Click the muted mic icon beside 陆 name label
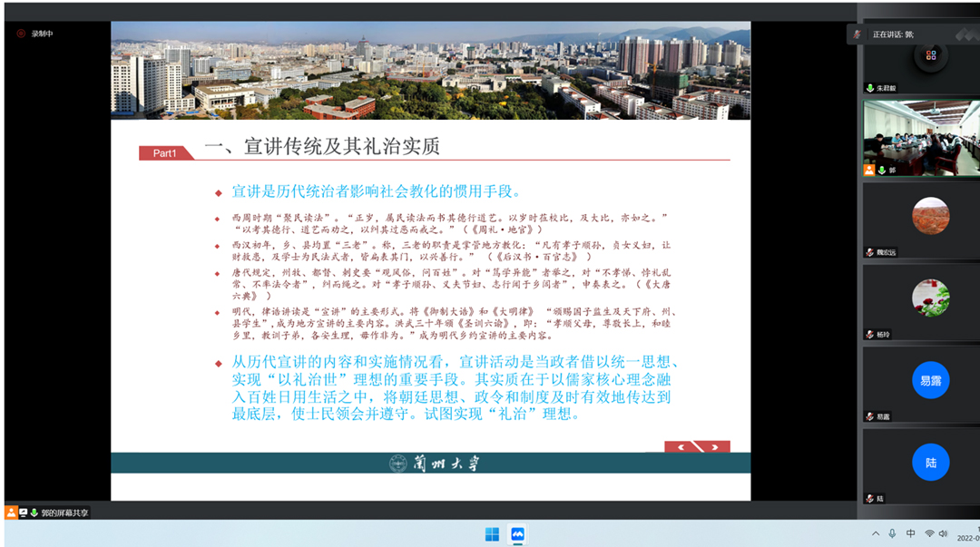Viewport: 980px width, 547px height. (x=869, y=498)
